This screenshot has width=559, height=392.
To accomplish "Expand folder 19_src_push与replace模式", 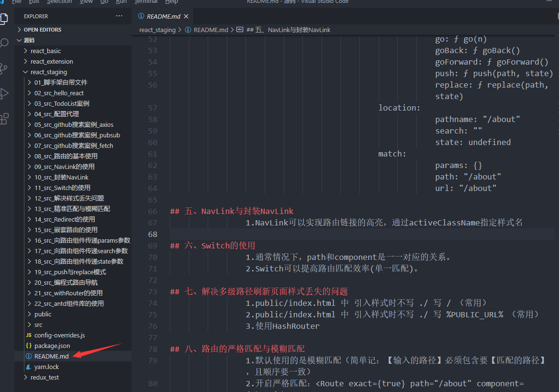I will click(29, 272).
